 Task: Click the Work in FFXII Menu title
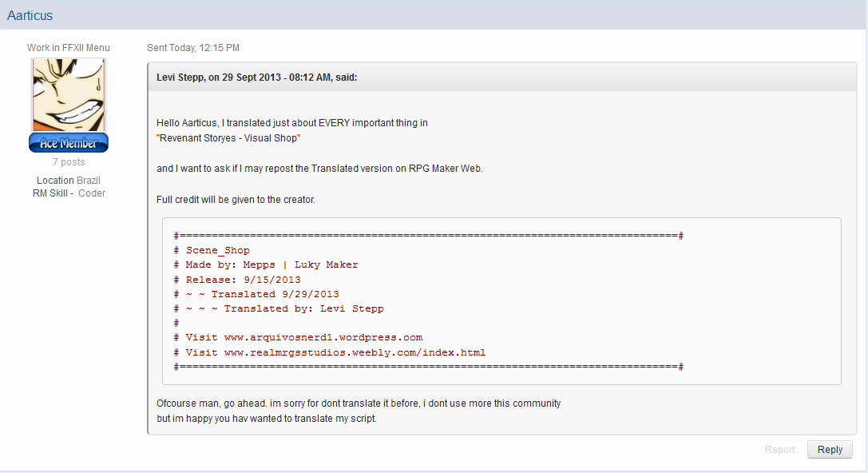pos(69,48)
